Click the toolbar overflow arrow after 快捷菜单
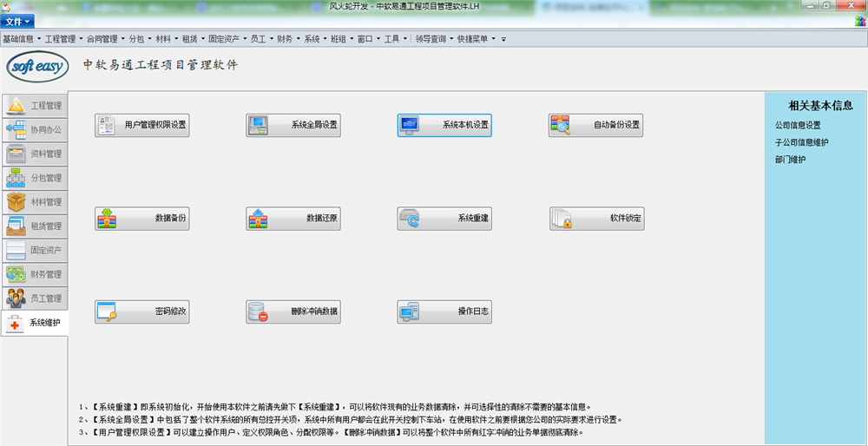Viewport: 868px width, 446px height. [x=503, y=39]
